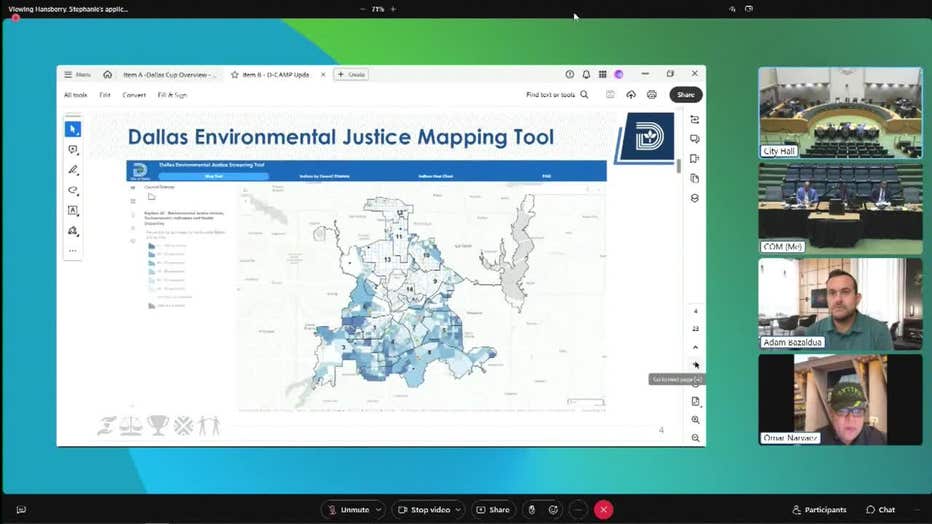The image size is (932, 524).
Task: Zoom out the shared view with minus
Action: pyautogui.click(x=363, y=9)
